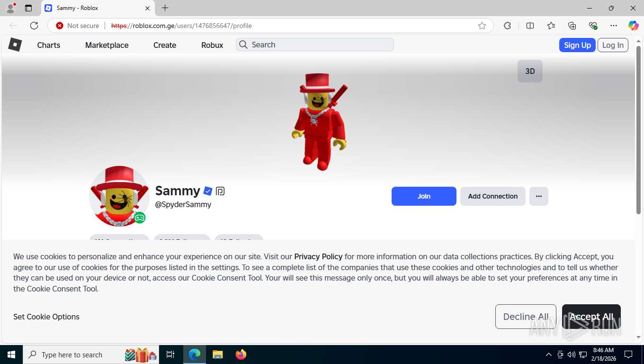Open notification center icon
This screenshot has width=644, height=364.
[x=628, y=355]
